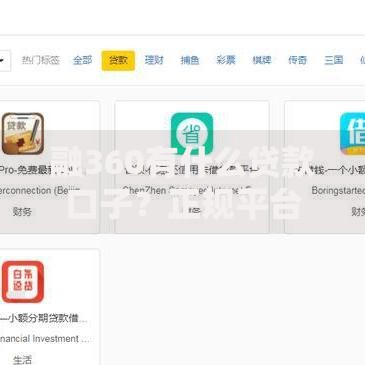
Task: Select the highlighted 贷款 tag
Action: [x=118, y=60]
